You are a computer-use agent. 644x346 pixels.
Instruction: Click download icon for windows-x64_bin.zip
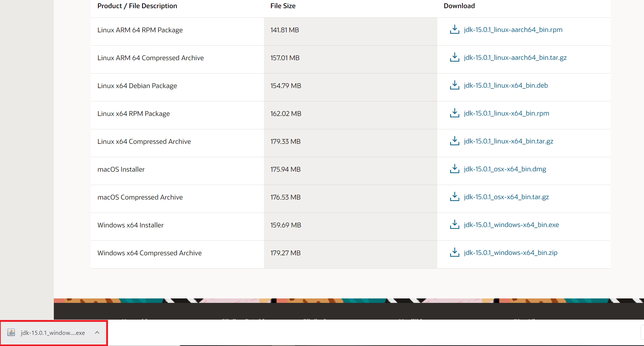coord(454,252)
